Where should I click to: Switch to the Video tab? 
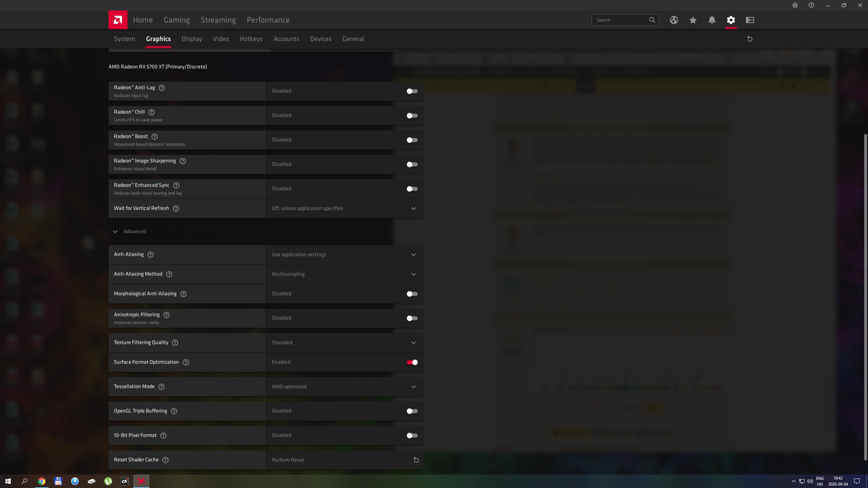(221, 39)
